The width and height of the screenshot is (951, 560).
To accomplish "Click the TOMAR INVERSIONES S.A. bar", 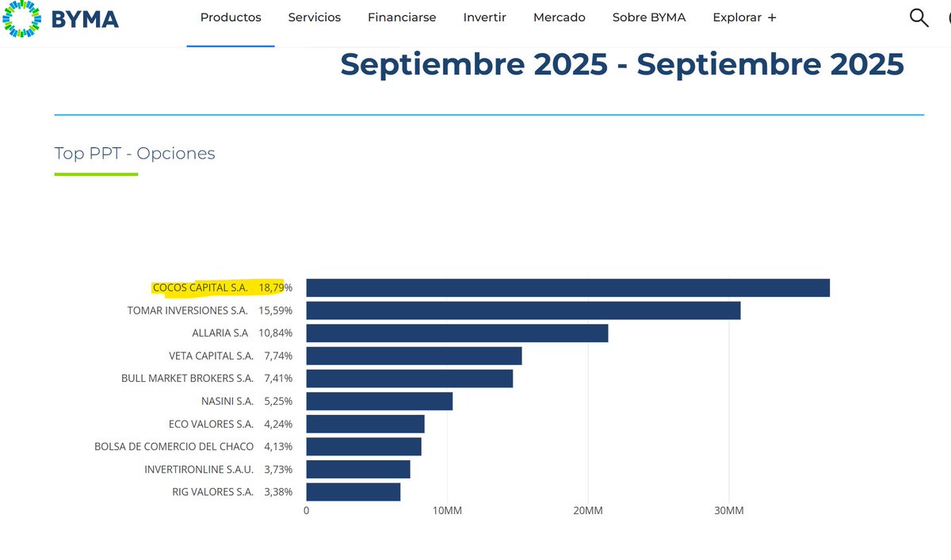I will click(x=523, y=310).
